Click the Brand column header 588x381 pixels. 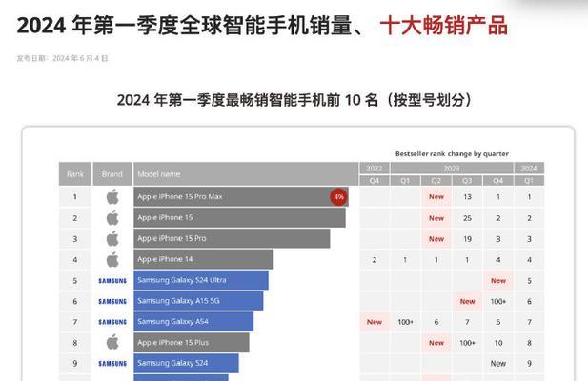coord(112,174)
